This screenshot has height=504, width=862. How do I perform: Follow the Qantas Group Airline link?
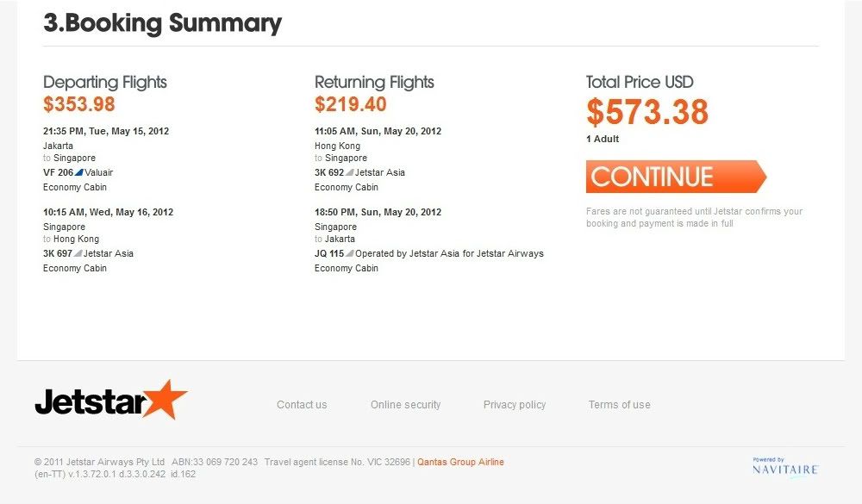(x=460, y=462)
